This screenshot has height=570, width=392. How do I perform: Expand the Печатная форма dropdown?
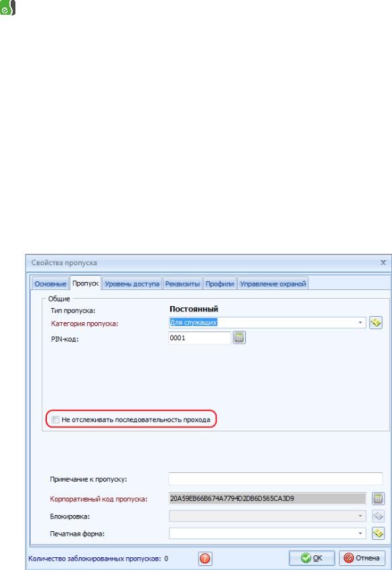[x=360, y=533]
